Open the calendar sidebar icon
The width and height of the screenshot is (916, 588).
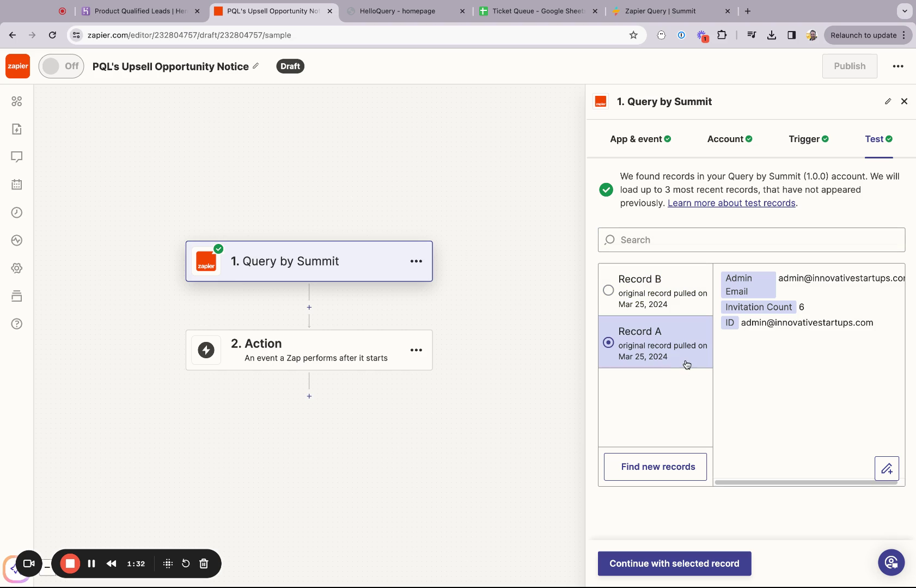coord(17,184)
